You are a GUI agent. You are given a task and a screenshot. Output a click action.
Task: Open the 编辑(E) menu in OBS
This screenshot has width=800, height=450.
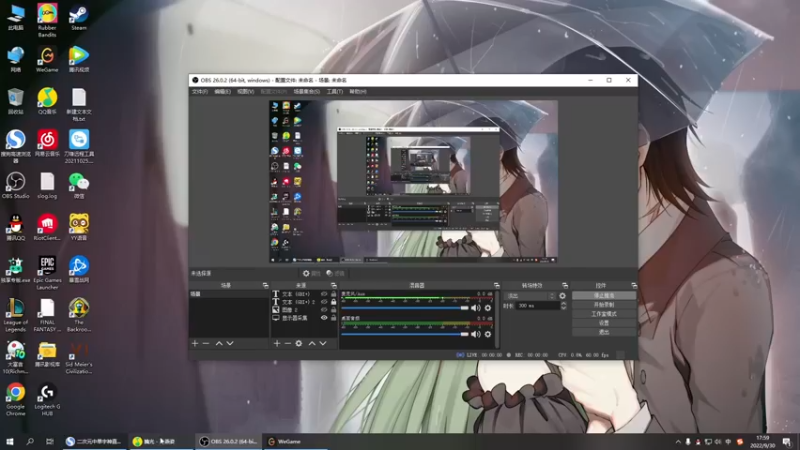click(x=222, y=92)
